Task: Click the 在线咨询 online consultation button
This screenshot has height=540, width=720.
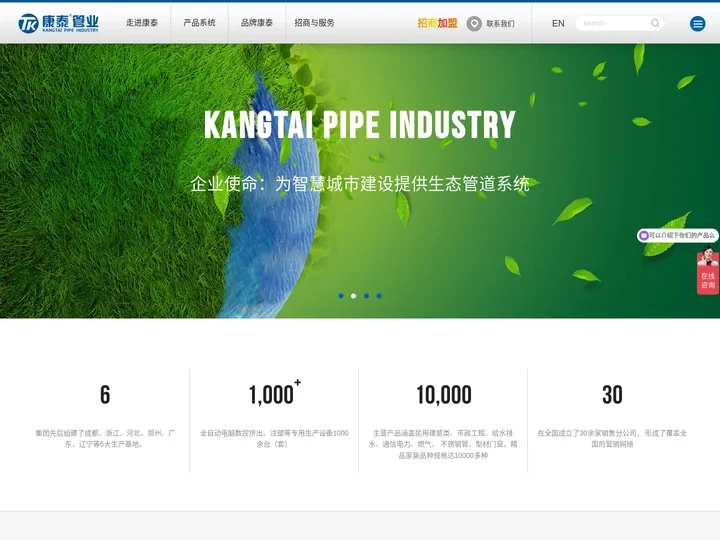Action: click(708, 270)
